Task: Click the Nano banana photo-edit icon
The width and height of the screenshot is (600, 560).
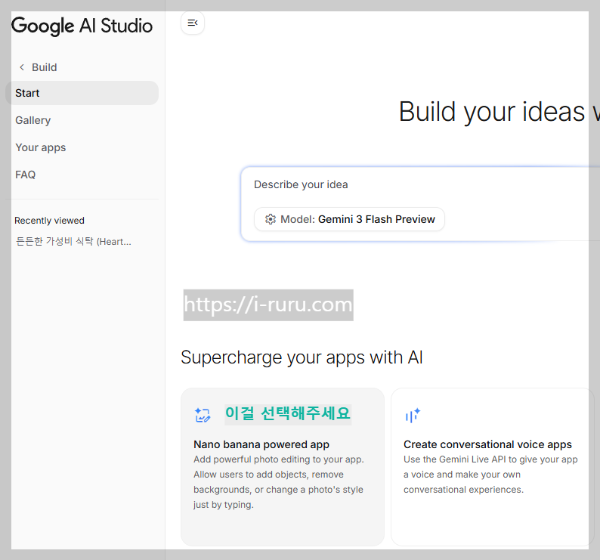Action: (x=202, y=415)
